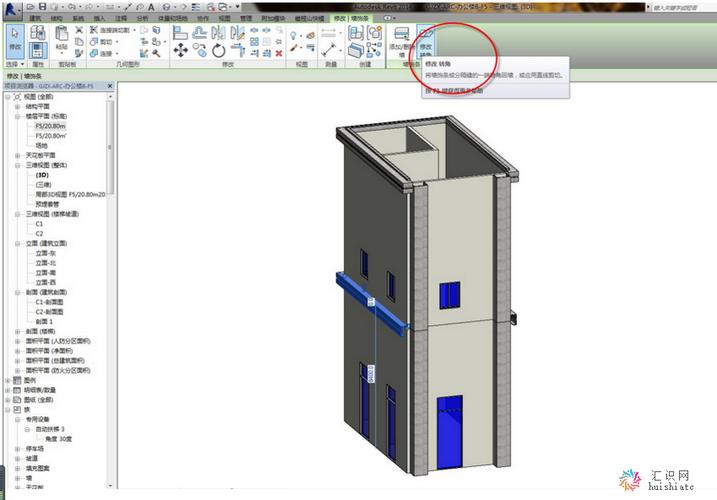This screenshot has height=500, width=717.
Task: Expand the 图例 node in project browser
Action: point(8,381)
